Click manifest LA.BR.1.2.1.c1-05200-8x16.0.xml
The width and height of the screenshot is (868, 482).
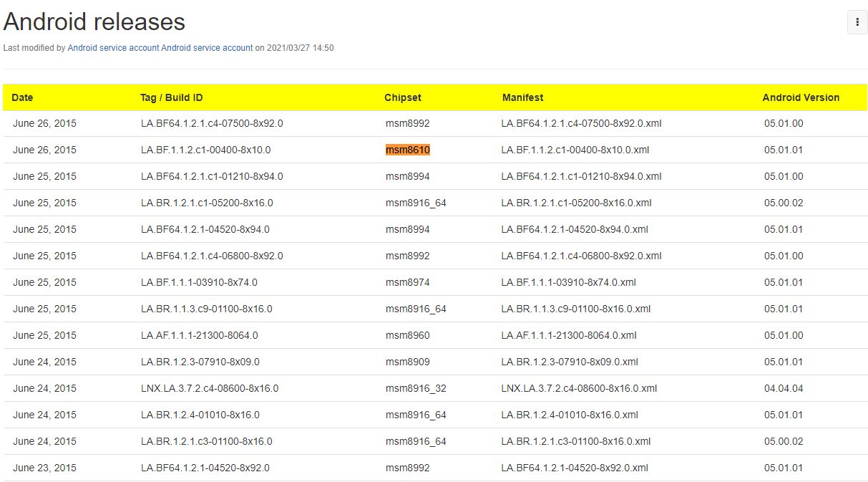(x=576, y=203)
